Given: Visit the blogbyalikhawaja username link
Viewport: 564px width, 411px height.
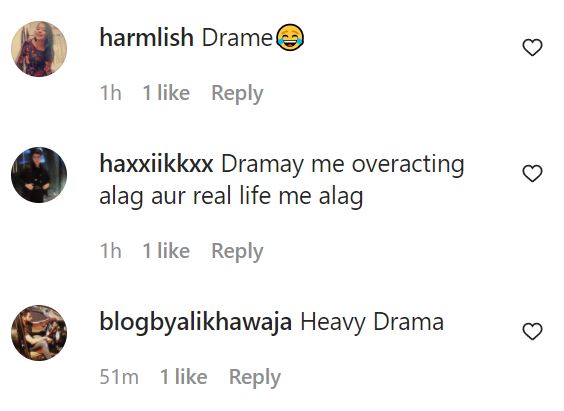Looking at the screenshot, I should tap(196, 322).
